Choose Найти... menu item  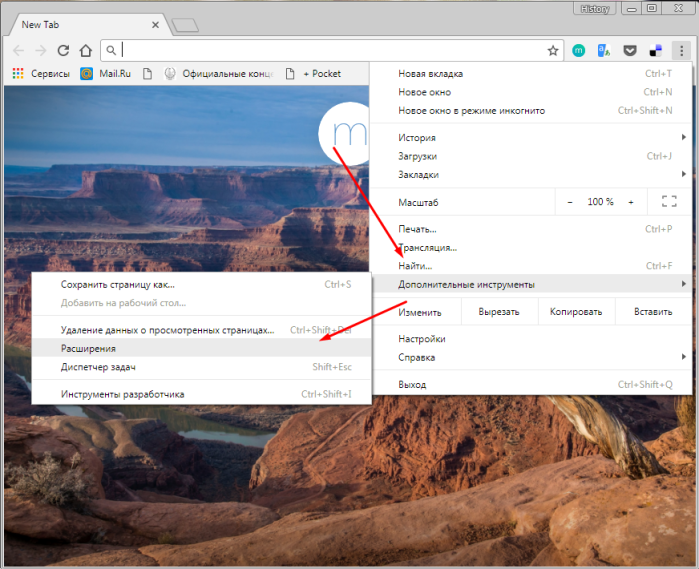coord(530,266)
